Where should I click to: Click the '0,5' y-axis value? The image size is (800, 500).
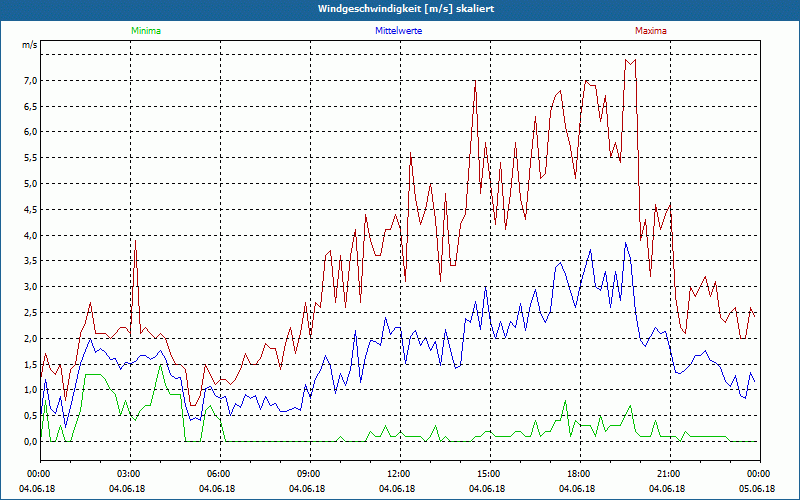point(30,416)
